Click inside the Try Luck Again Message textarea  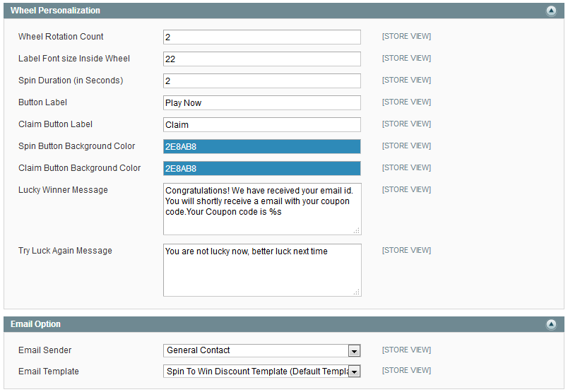(x=261, y=272)
